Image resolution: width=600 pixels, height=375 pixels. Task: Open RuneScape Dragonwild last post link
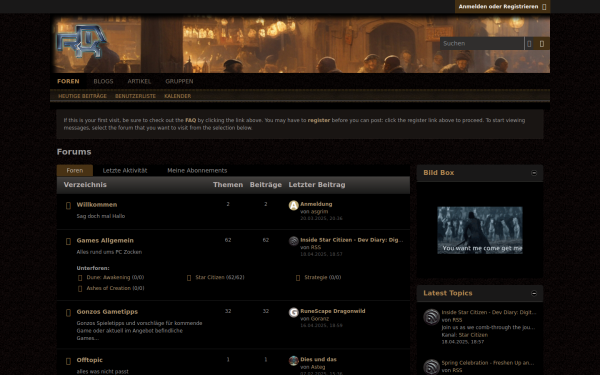coord(333,311)
